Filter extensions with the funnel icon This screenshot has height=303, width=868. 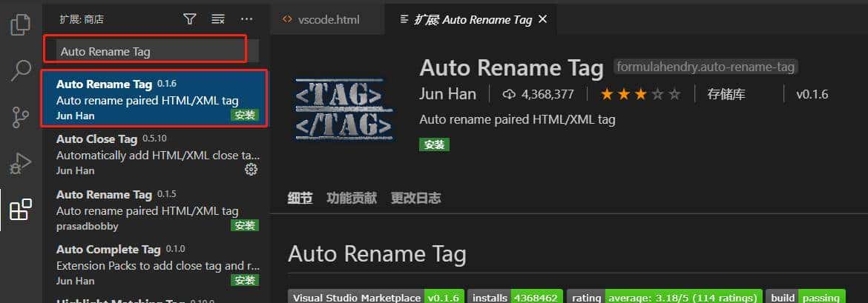click(x=190, y=19)
